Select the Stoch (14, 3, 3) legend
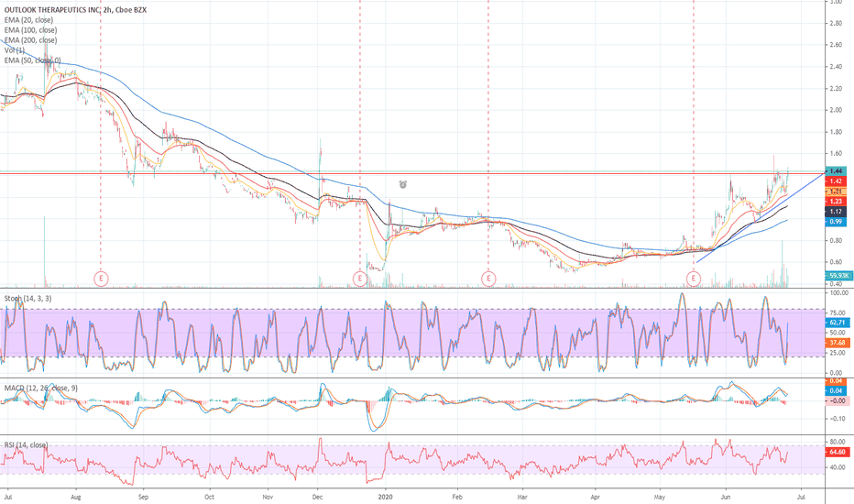Screen dimensions: 854x504 27,299
